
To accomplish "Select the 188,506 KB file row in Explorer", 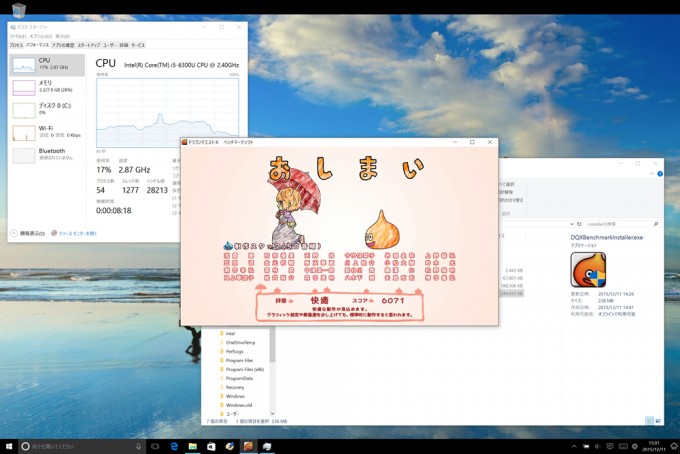I will (512, 286).
